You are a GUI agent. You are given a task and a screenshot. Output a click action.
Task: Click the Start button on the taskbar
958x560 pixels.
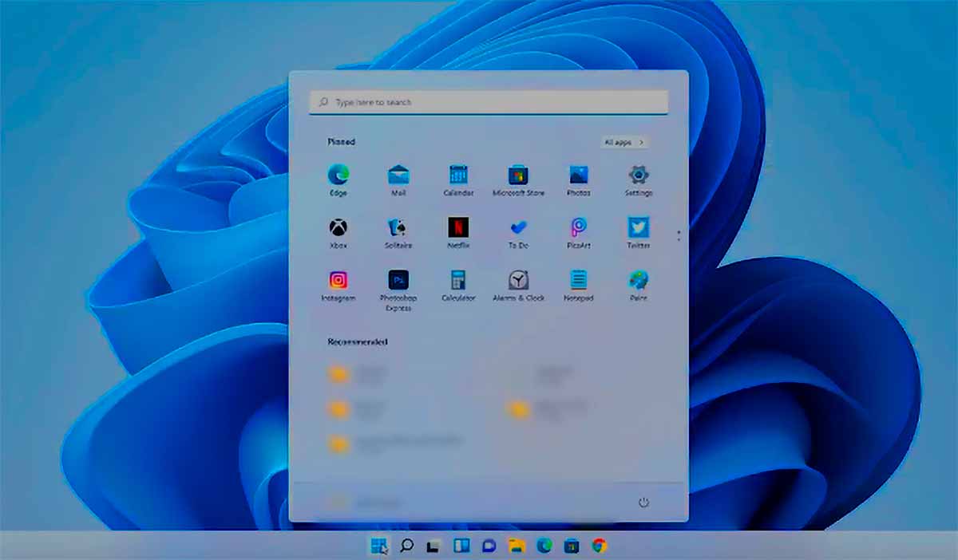pyautogui.click(x=378, y=546)
